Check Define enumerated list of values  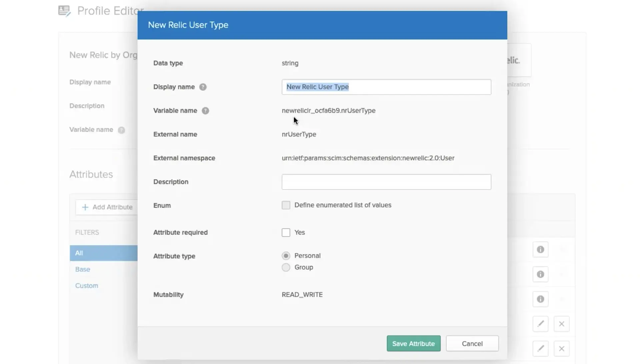pyautogui.click(x=286, y=205)
